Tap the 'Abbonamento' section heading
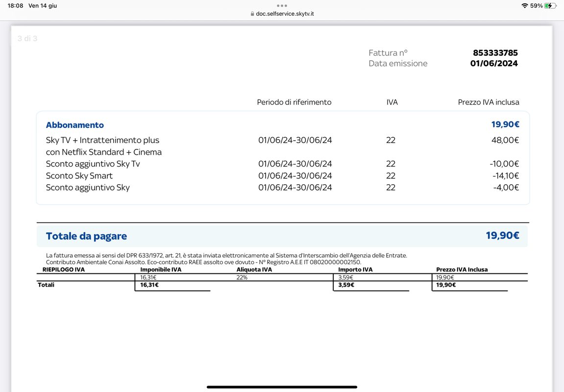This screenshot has height=392, width=564. [75, 125]
